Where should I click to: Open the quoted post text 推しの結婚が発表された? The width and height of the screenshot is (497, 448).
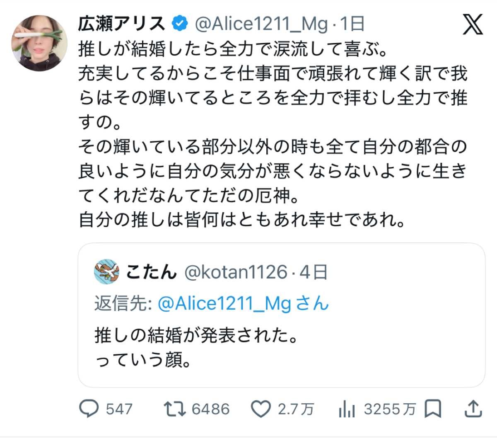pyautogui.click(x=196, y=335)
